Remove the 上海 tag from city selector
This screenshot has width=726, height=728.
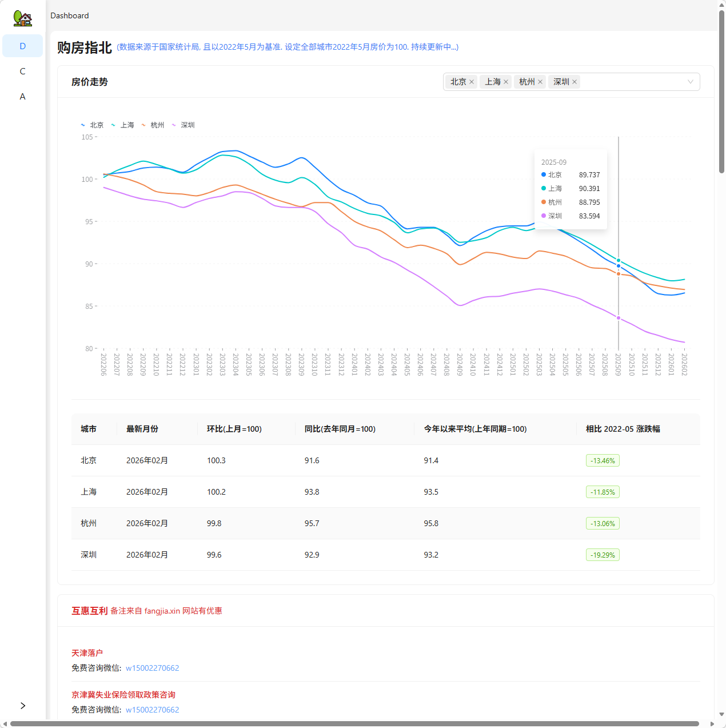coord(506,82)
